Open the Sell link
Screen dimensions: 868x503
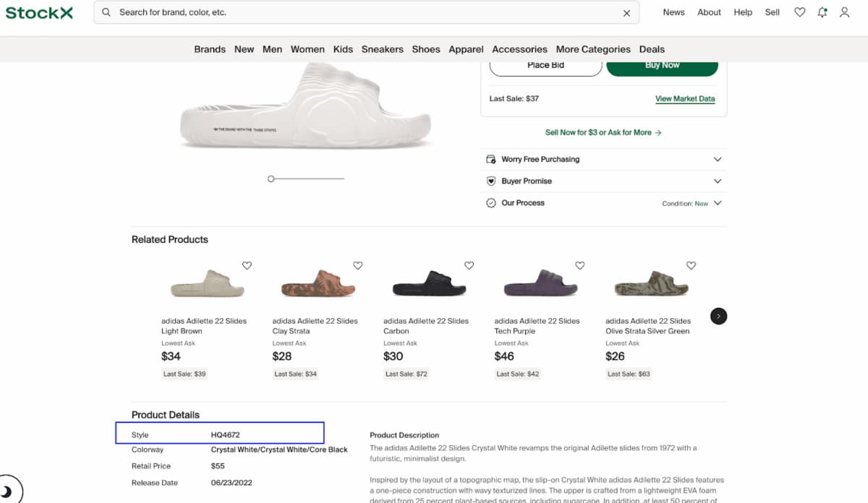[x=773, y=12]
